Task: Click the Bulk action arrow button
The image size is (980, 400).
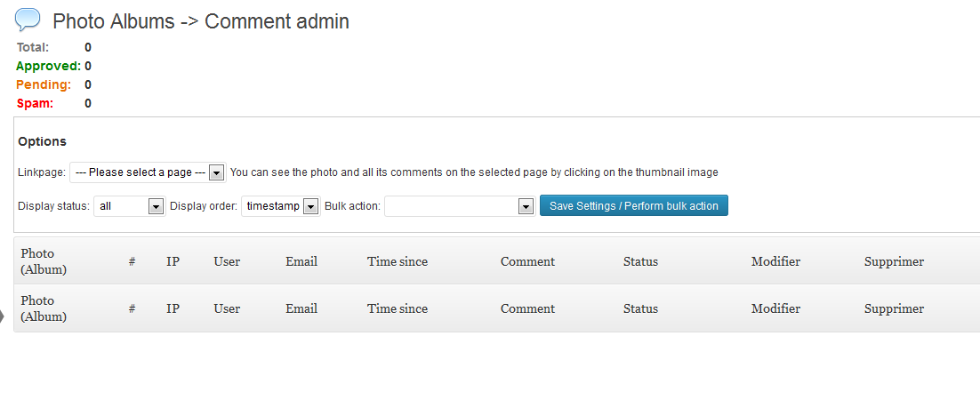Action: [526, 207]
